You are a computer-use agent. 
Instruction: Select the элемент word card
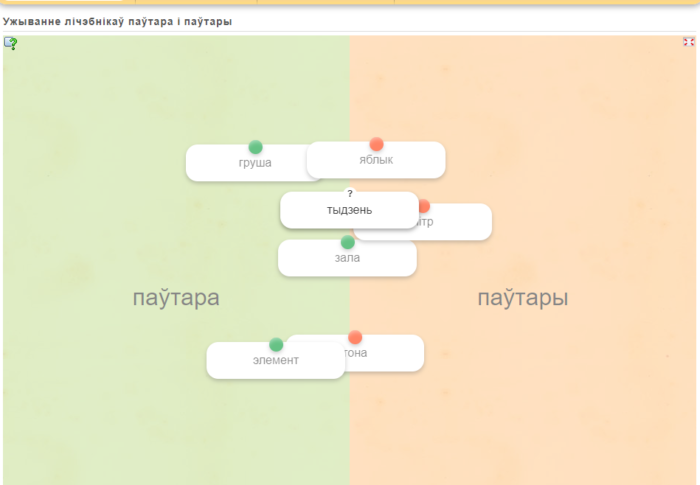(x=275, y=360)
